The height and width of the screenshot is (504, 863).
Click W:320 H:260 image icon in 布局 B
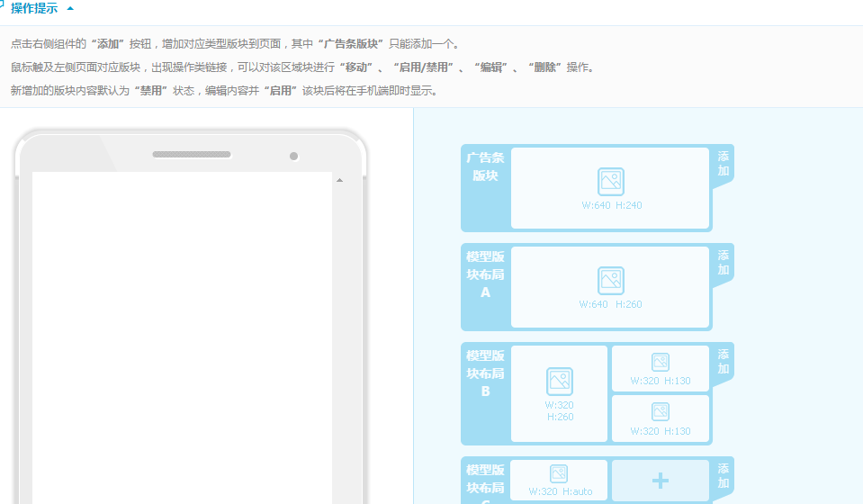coord(560,382)
